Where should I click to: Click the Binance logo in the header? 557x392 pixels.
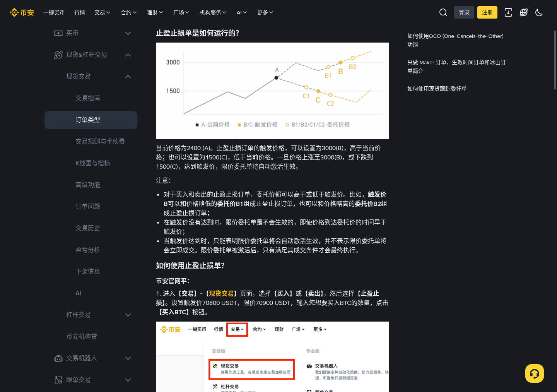22,13
